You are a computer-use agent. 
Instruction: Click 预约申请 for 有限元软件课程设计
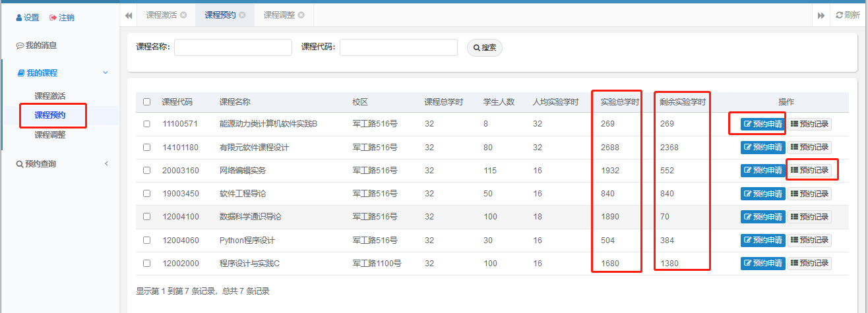tap(762, 147)
